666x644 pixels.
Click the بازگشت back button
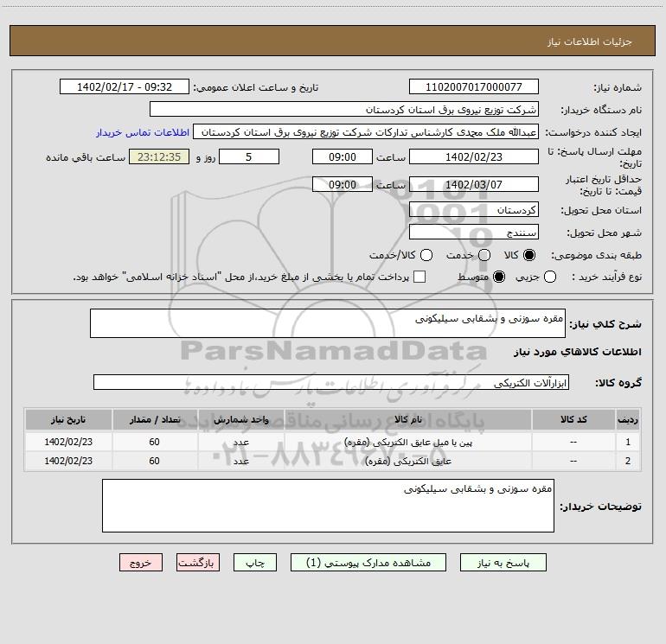point(198,563)
